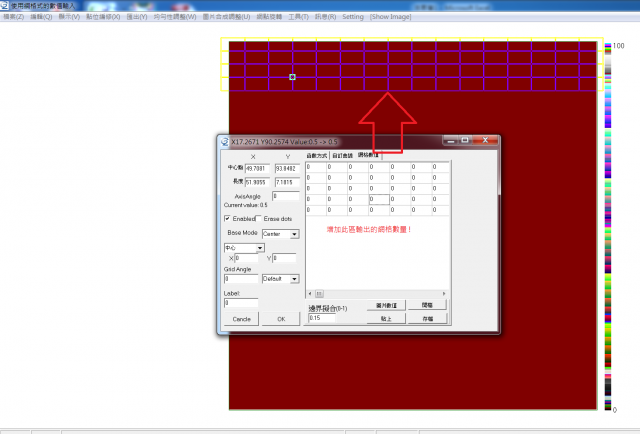Click the table's left scroll arrow
This screenshot has height=434, width=640.
310,293
